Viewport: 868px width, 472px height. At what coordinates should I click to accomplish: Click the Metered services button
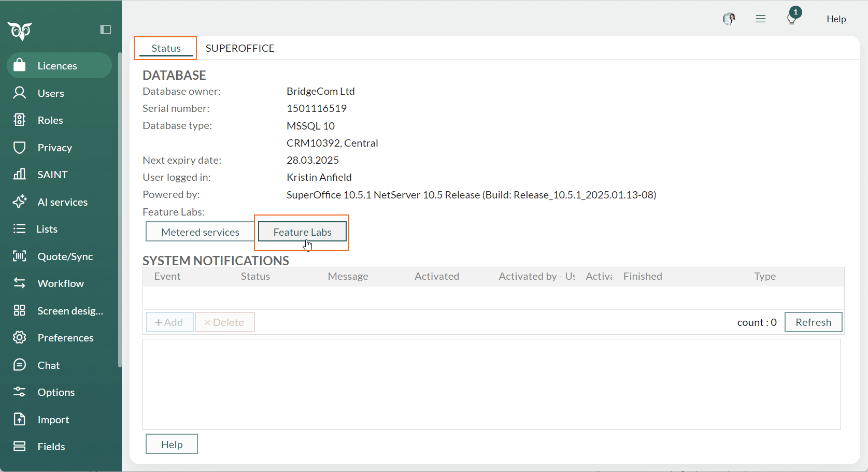[x=200, y=232]
